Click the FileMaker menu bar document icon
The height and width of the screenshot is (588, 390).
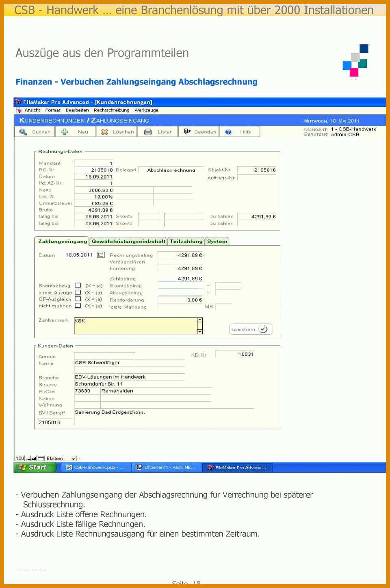click(x=19, y=110)
